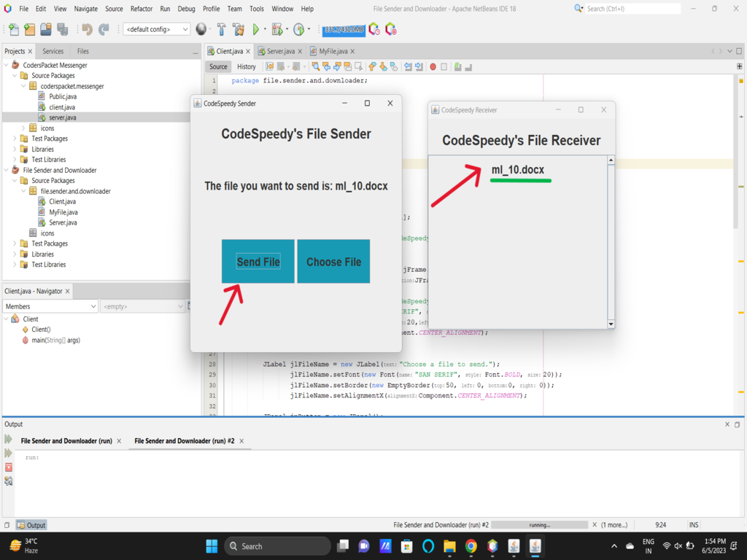
Task: Click the Profile Project clock icon
Action: click(x=298, y=29)
